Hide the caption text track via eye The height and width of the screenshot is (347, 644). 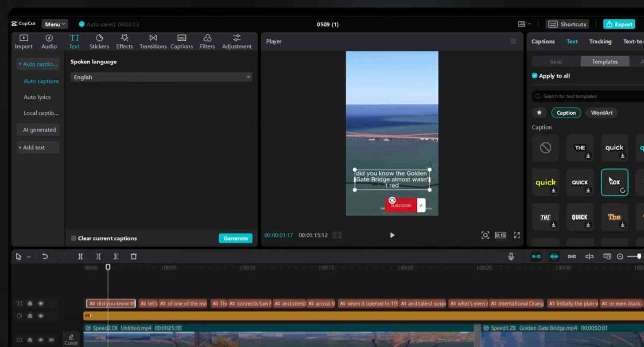[41, 304]
